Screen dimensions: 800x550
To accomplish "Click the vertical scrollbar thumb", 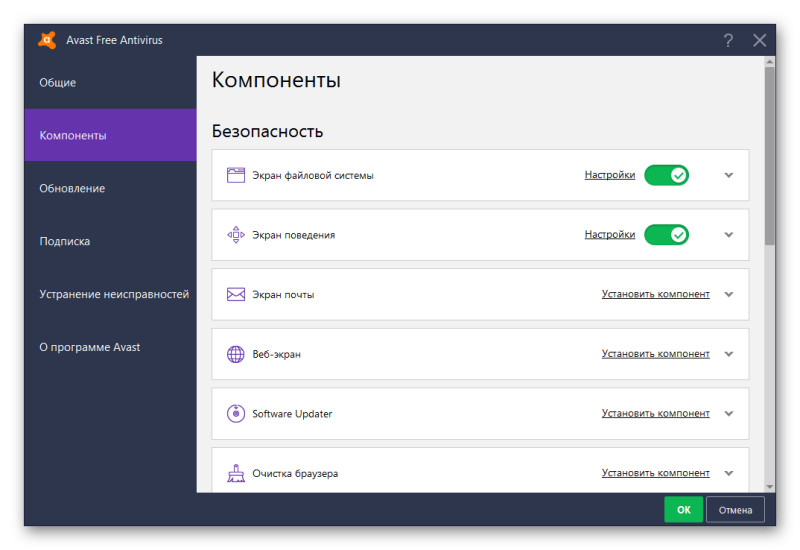I will click(769, 156).
